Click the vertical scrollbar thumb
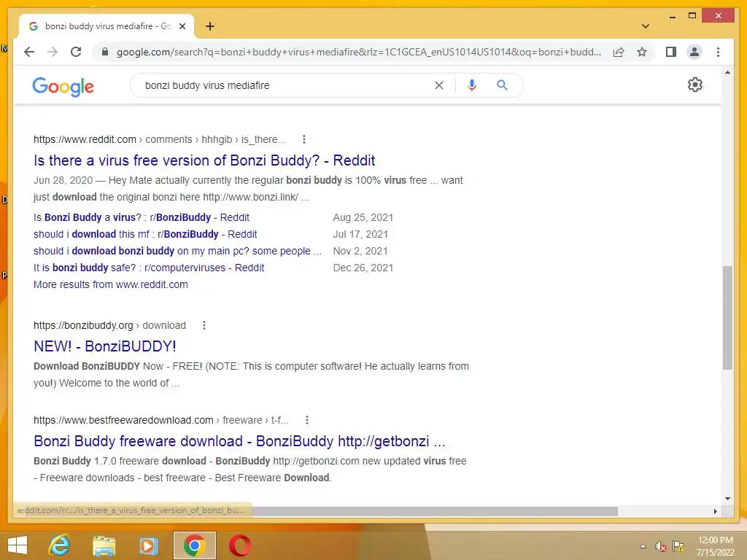Screen dimensions: 747x560 727,318
